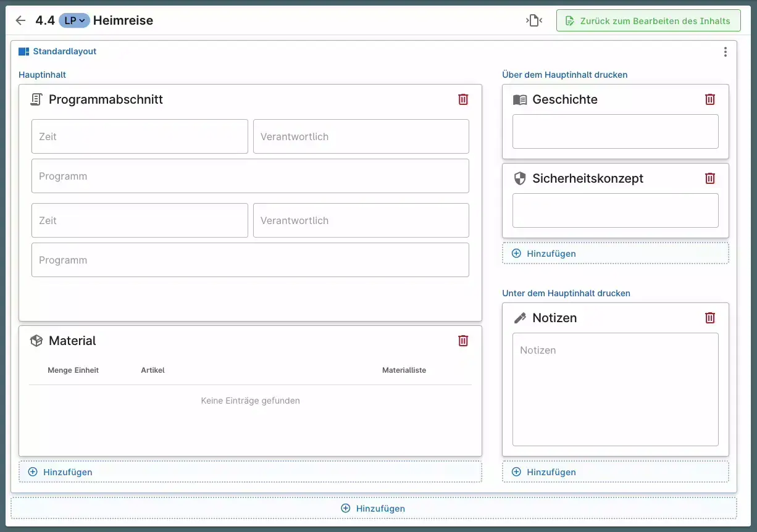Click the Materialliste column header
This screenshot has width=757, height=532.
(x=404, y=370)
